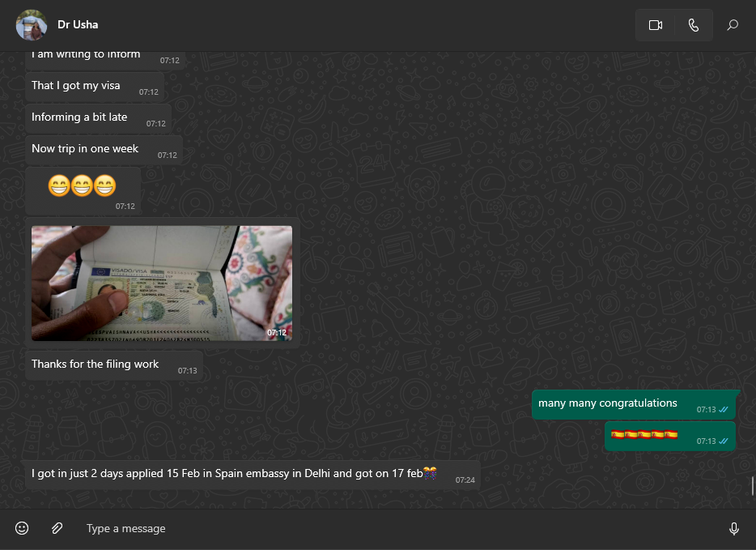Click the Dr Usha contact name

(x=78, y=24)
